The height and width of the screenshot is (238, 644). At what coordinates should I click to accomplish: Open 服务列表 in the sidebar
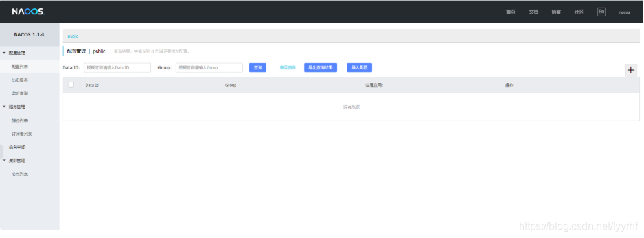pyautogui.click(x=19, y=121)
